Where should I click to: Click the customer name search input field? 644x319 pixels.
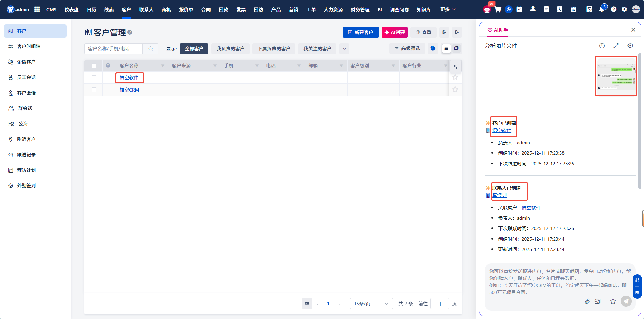114,49
